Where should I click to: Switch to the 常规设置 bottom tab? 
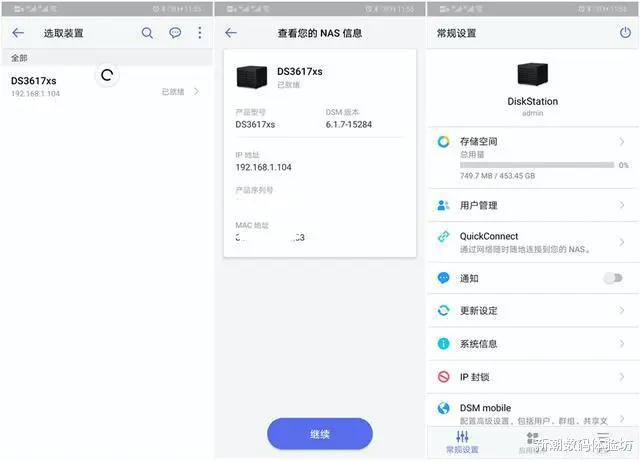click(462, 442)
